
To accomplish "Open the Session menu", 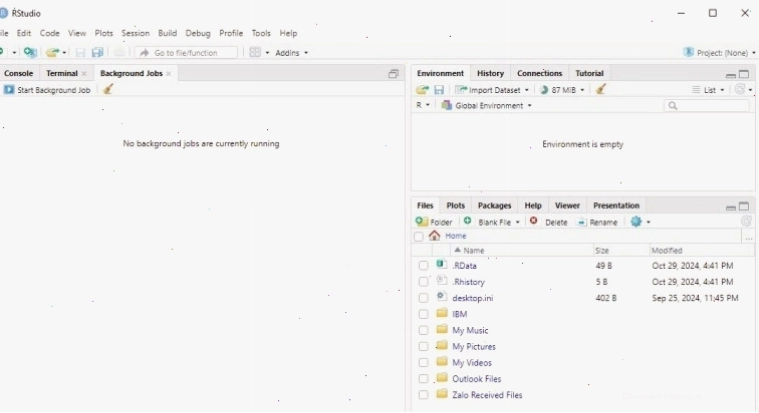I will click(135, 33).
